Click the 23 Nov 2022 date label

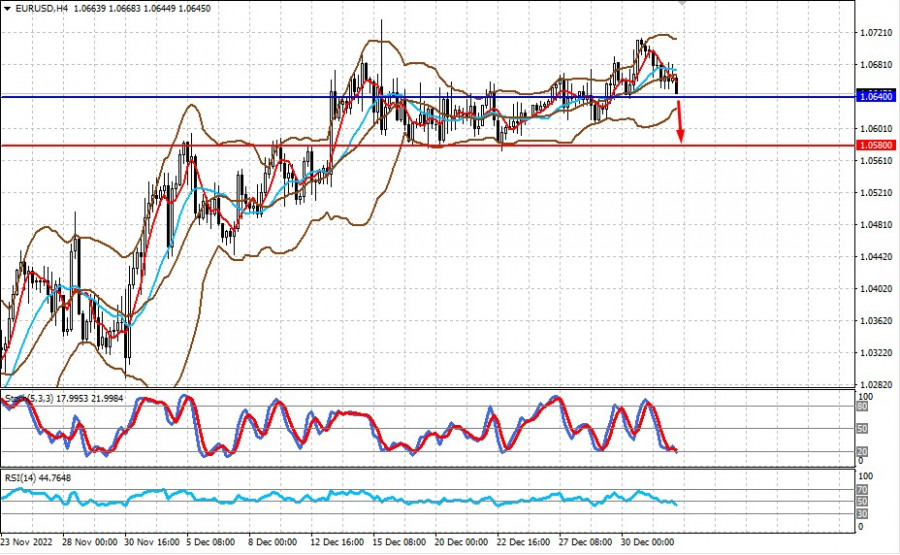pos(29,543)
